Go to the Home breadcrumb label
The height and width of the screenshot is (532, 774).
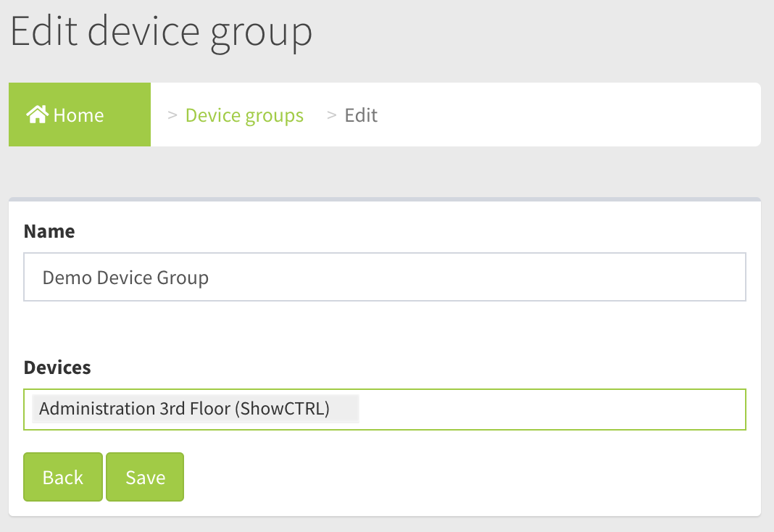pos(78,115)
